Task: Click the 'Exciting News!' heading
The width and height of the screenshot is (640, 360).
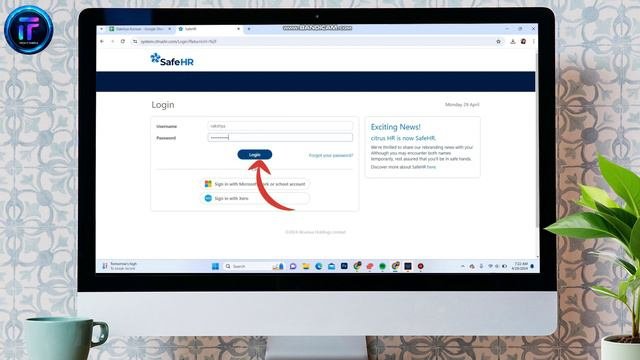Action: pyautogui.click(x=396, y=127)
